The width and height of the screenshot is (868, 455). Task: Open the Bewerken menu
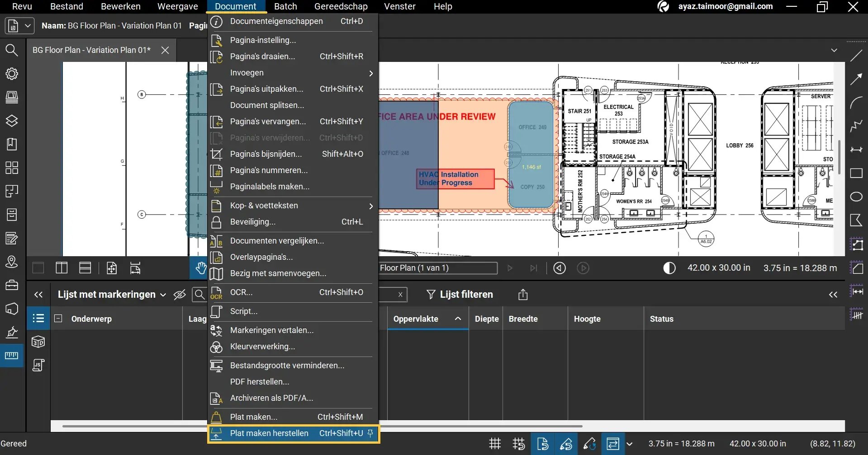click(x=121, y=6)
